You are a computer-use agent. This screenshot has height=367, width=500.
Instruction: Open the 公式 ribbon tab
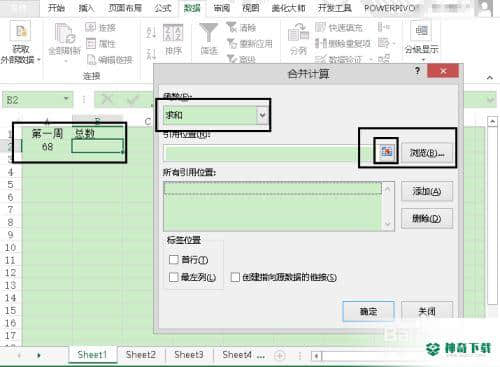pos(163,8)
